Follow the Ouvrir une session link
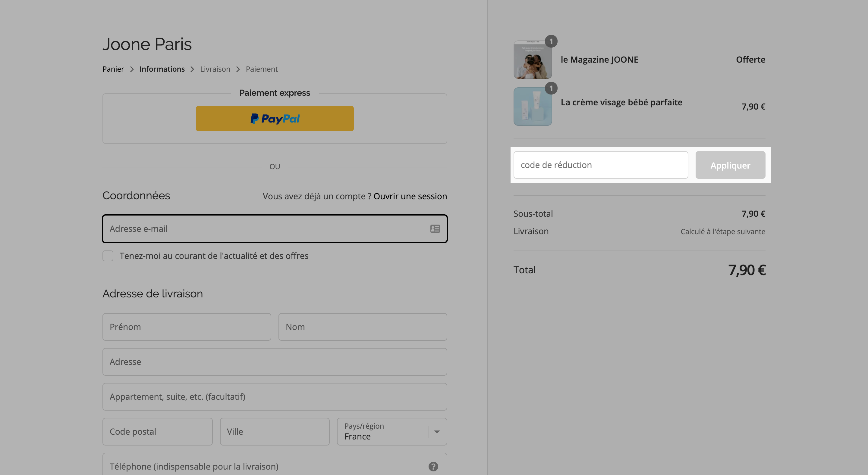 (410, 196)
